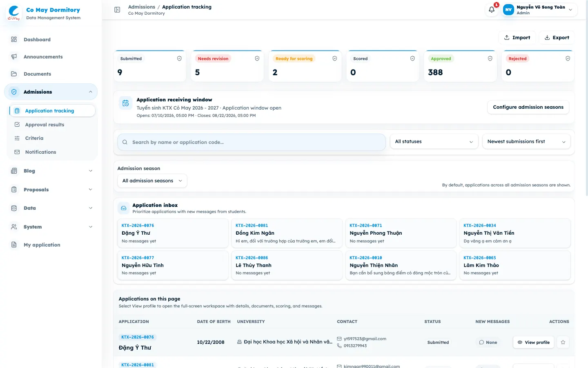This screenshot has width=588, height=368.
Task: Click the Approval results icon
Action: point(17,125)
